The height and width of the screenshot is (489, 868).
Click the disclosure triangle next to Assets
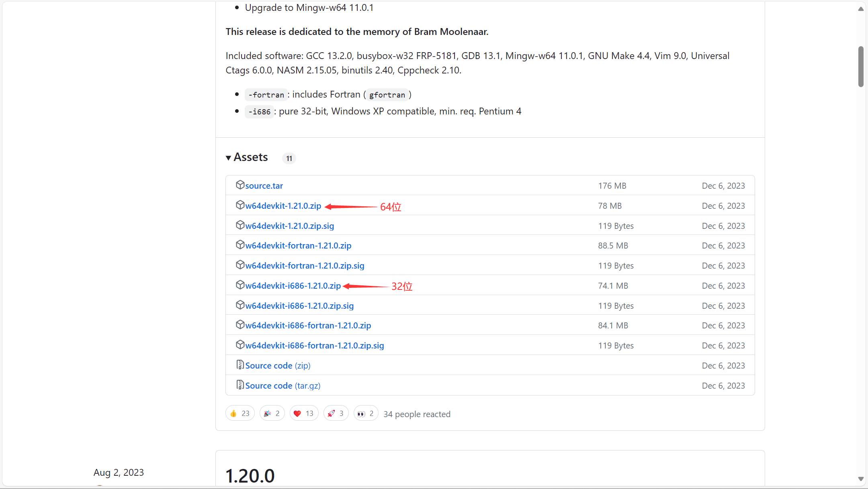[228, 157]
